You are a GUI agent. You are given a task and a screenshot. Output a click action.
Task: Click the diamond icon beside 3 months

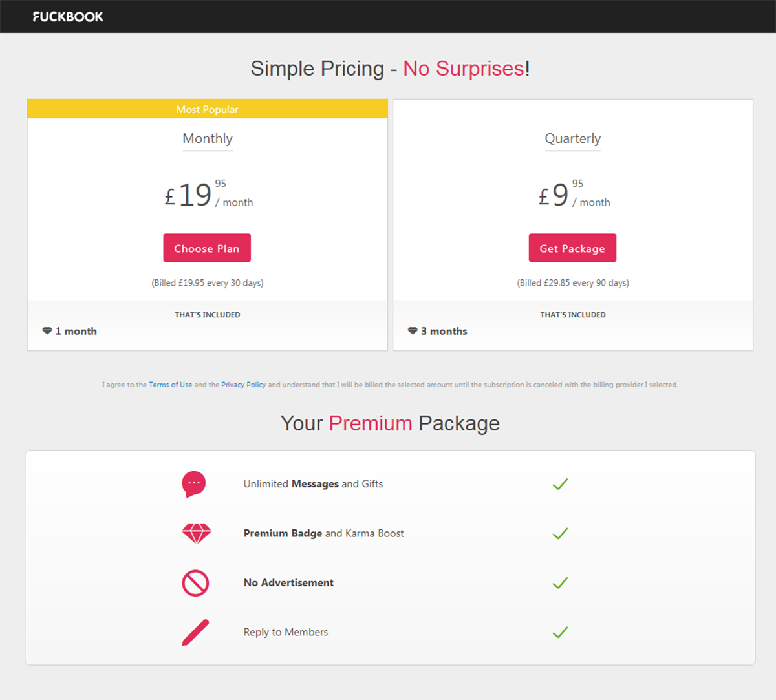point(413,331)
